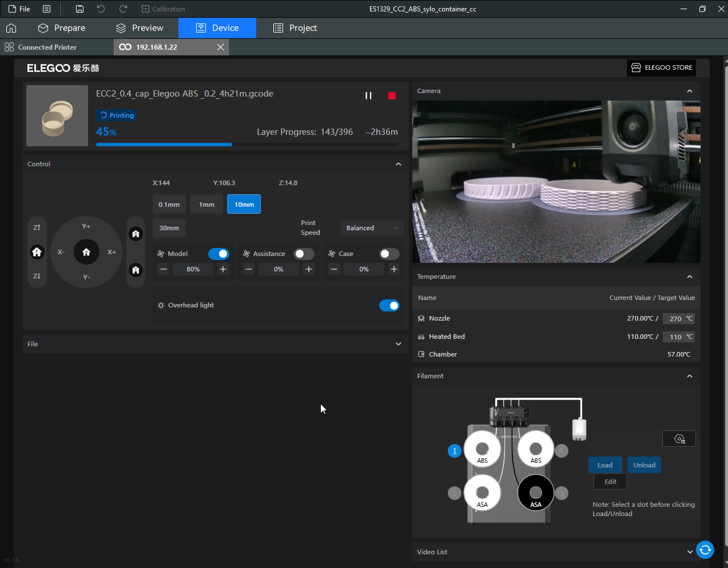728x568 pixels.
Task: Switch to the Prepare tab
Action: [x=61, y=28]
